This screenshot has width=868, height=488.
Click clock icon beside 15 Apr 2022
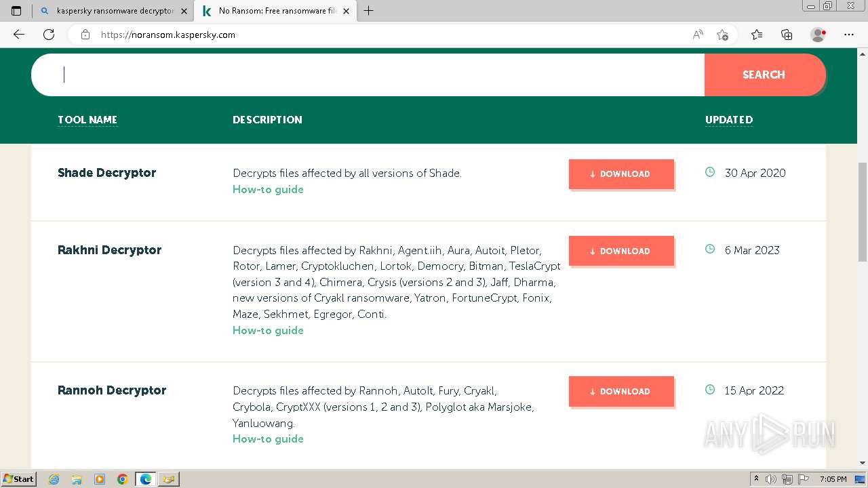click(x=710, y=390)
